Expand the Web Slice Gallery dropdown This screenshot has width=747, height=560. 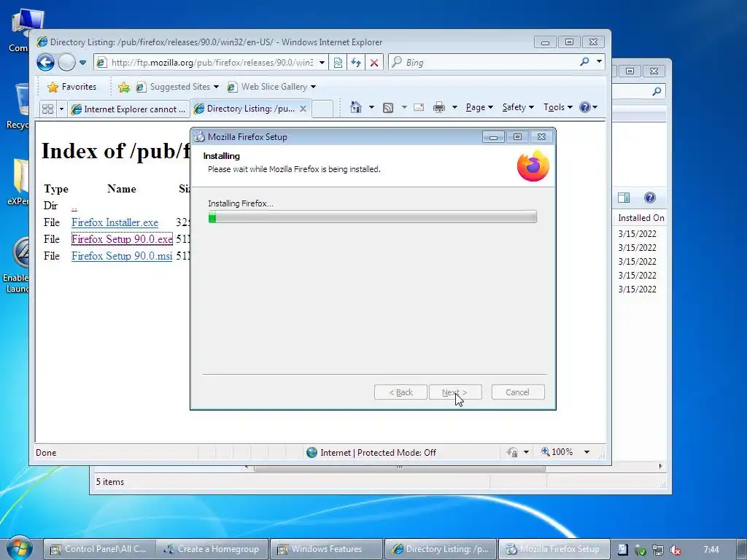[313, 87]
